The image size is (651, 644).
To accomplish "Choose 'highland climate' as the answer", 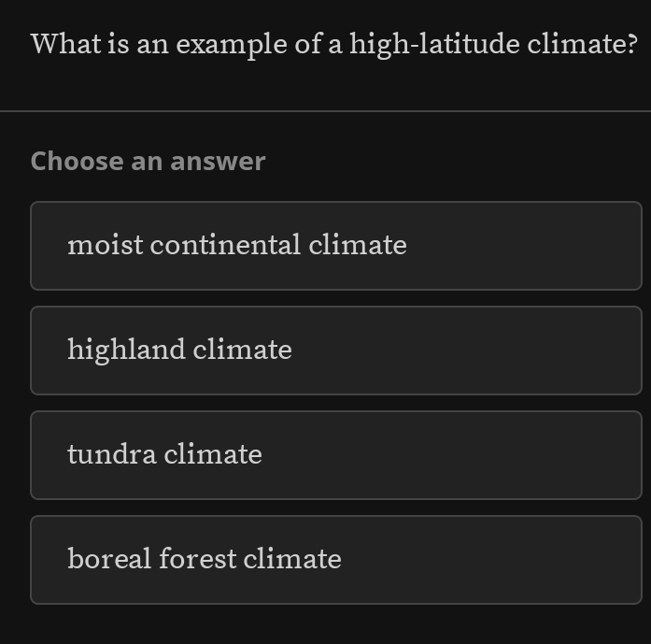I will coord(335,351).
